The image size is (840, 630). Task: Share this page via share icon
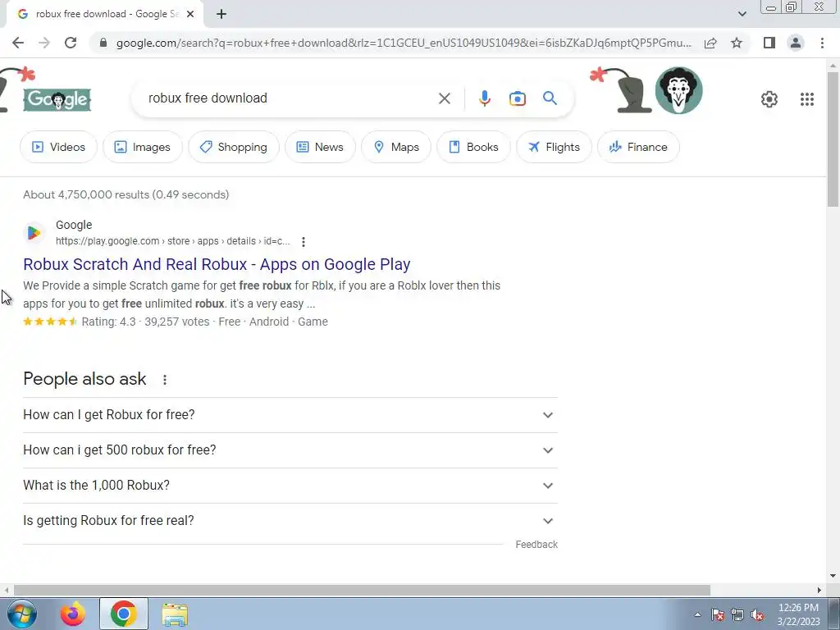coord(710,43)
